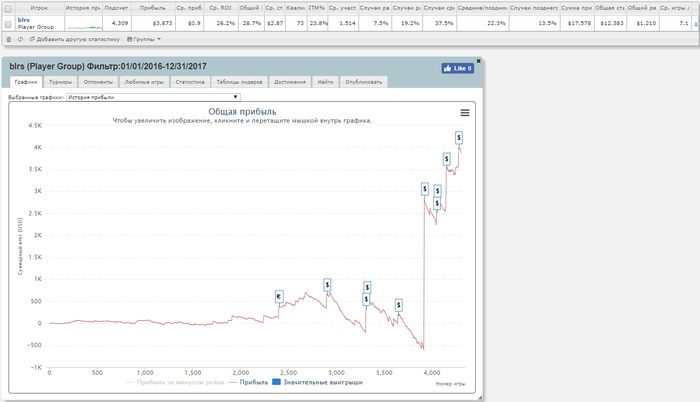Click the panel title with filter dates
700x402 pixels.
(x=108, y=67)
